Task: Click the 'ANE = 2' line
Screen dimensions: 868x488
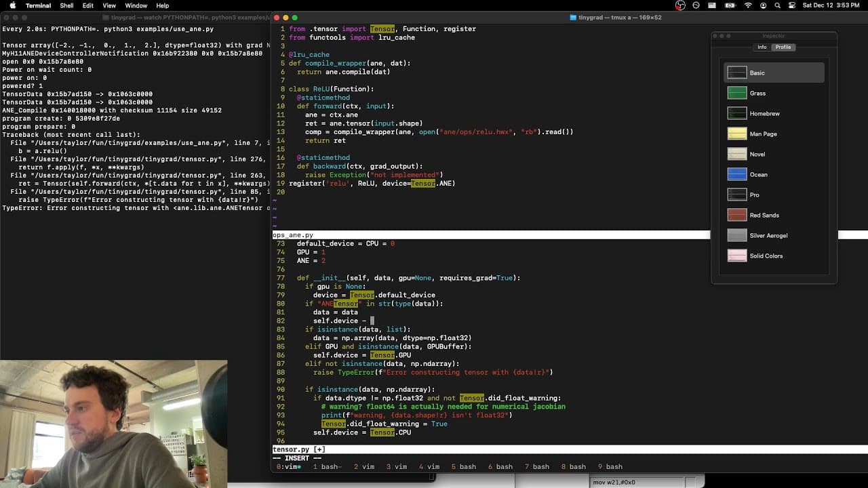Action: click(x=311, y=260)
